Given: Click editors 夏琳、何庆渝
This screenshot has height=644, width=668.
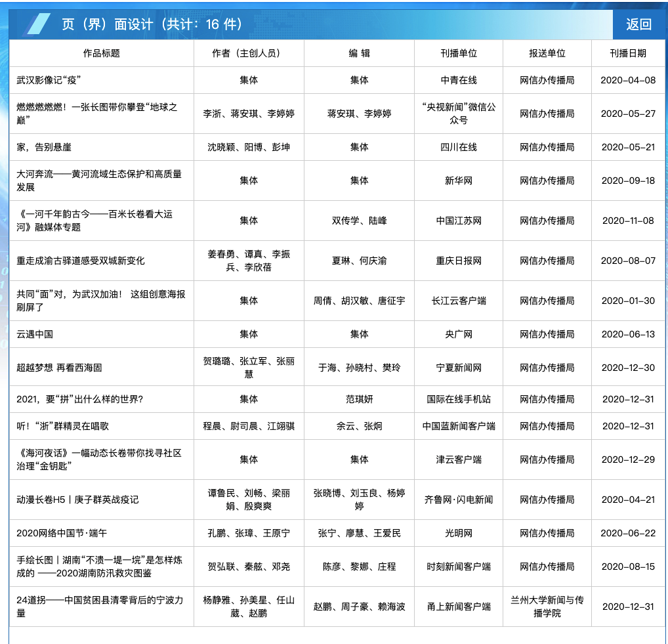Looking at the screenshot, I should [x=359, y=261].
